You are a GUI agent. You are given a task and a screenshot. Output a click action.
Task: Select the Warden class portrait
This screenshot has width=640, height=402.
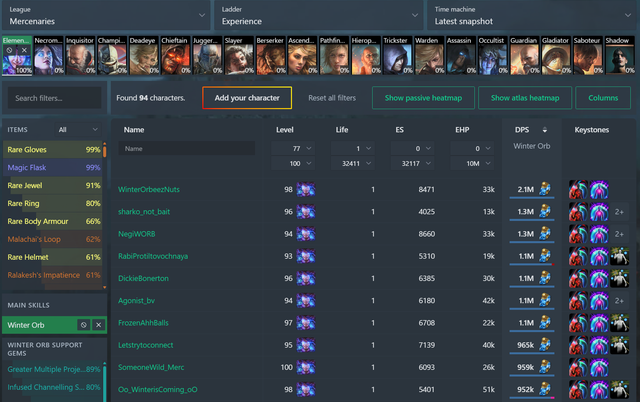tap(429, 56)
